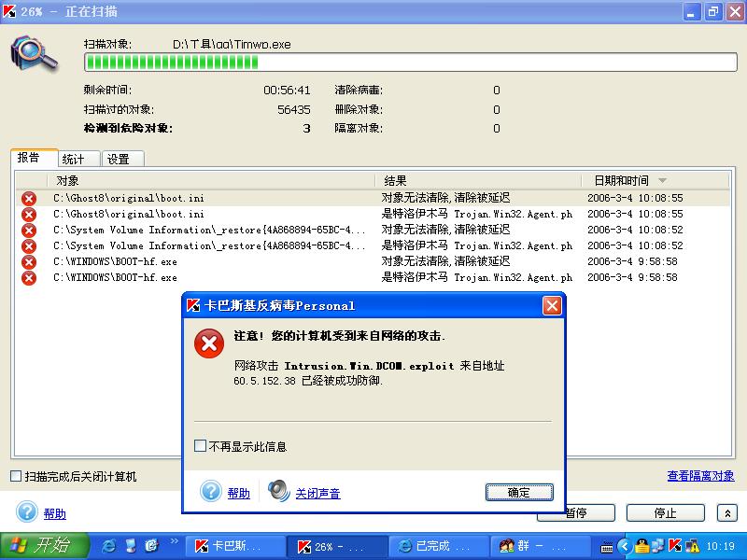Viewport: 747px width, 560px height.
Task: Click 日期和时间 column header
Action: pos(655,180)
